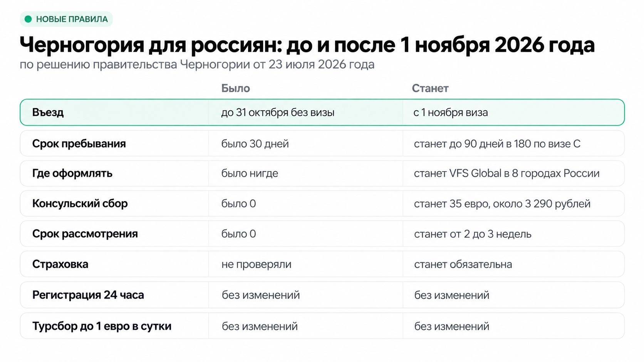The height and width of the screenshot is (362, 644).
Task: Click the cell 'с 1 ноября виза'
Action: [451, 112]
